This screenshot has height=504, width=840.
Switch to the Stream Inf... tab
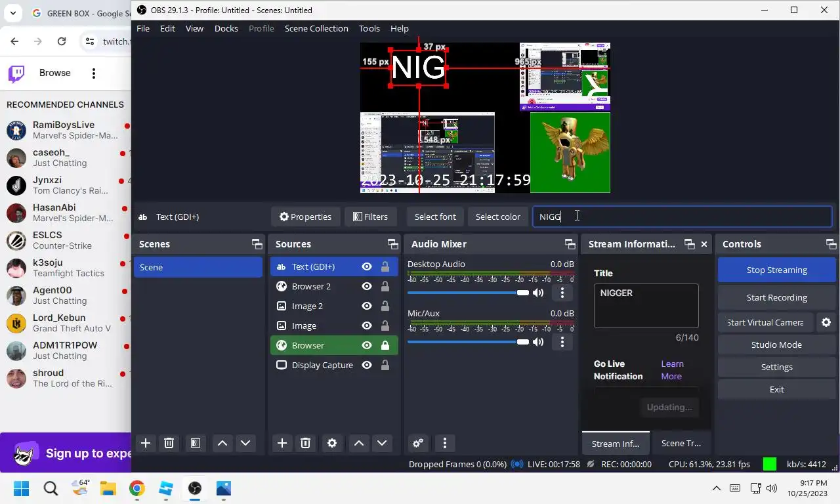616,443
